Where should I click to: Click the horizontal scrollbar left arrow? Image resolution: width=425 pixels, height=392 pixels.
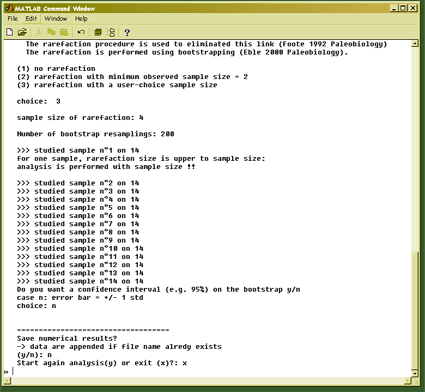(7, 381)
